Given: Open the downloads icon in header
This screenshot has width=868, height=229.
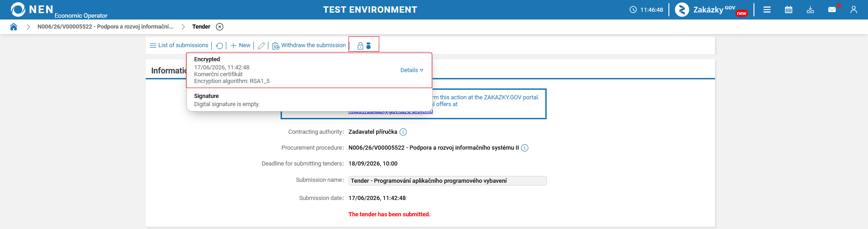Looking at the screenshot, I should [x=810, y=10].
